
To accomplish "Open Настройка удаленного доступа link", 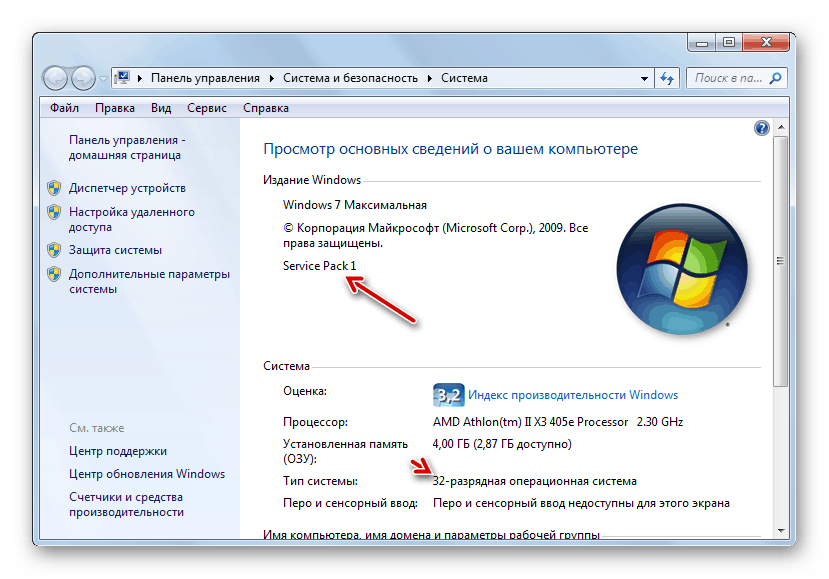I will 132,219.
